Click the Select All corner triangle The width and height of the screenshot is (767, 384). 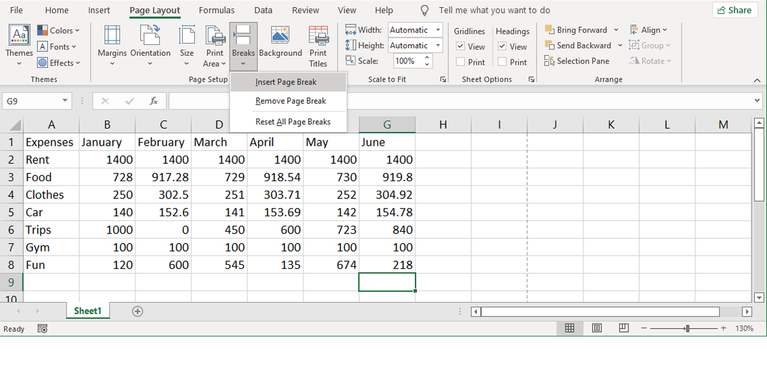pos(15,125)
